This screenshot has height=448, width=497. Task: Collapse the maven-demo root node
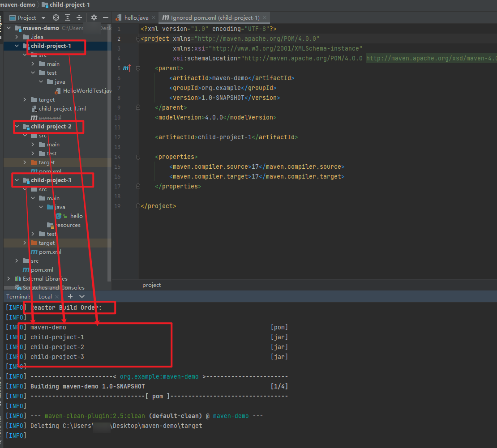click(9, 28)
